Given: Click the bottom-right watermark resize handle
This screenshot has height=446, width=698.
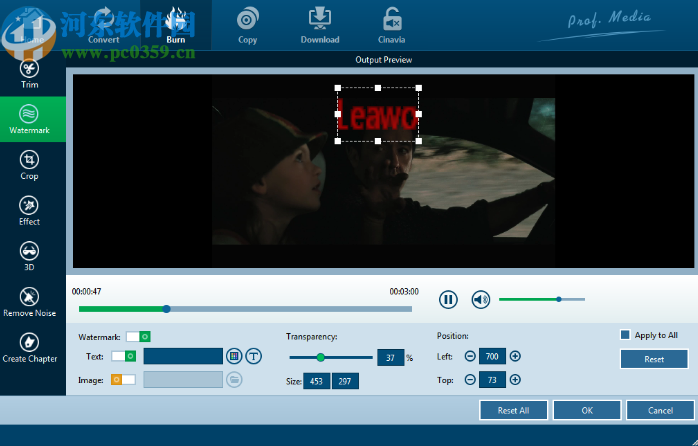Looking at the screenshot, I should (418, 141).
